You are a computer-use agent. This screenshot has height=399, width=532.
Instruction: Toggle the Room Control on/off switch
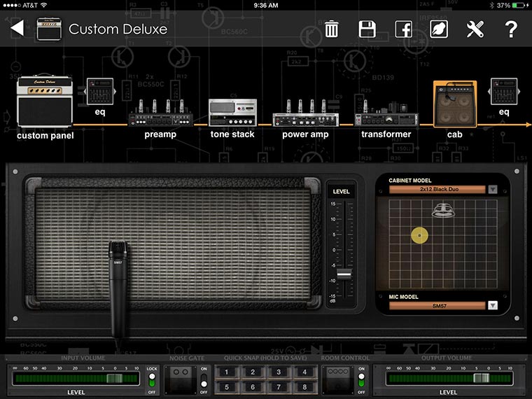click(361, 379)
